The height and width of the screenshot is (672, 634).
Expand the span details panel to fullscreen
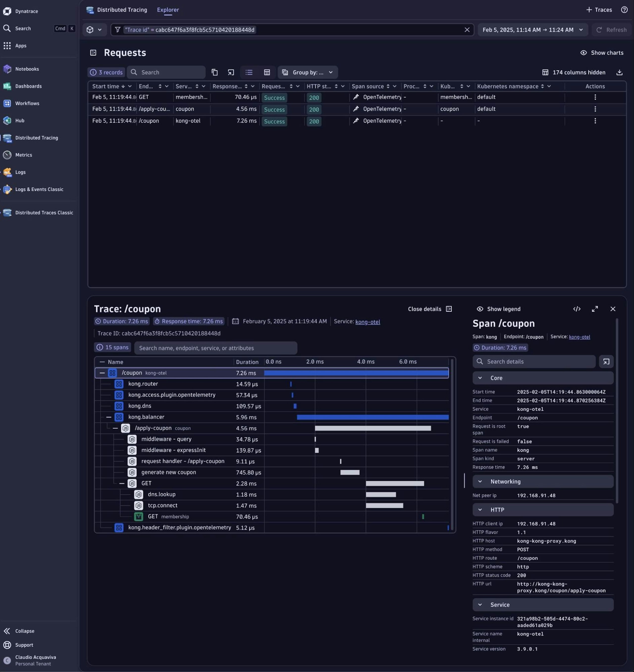coord(594,309)
